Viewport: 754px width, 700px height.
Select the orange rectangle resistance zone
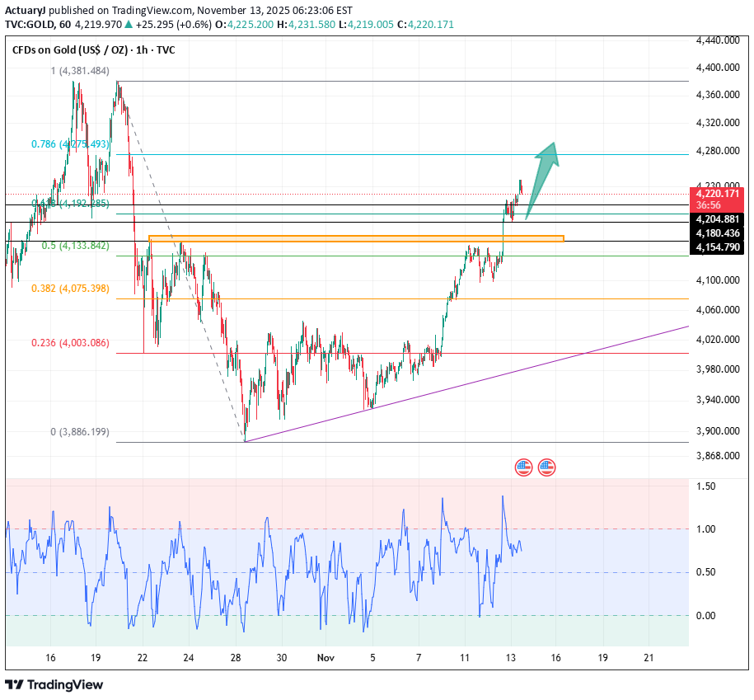coord(356,239)
